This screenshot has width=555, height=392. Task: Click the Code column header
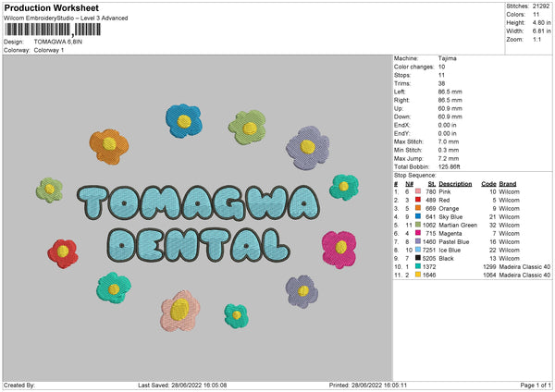click(x=488, y=184)
